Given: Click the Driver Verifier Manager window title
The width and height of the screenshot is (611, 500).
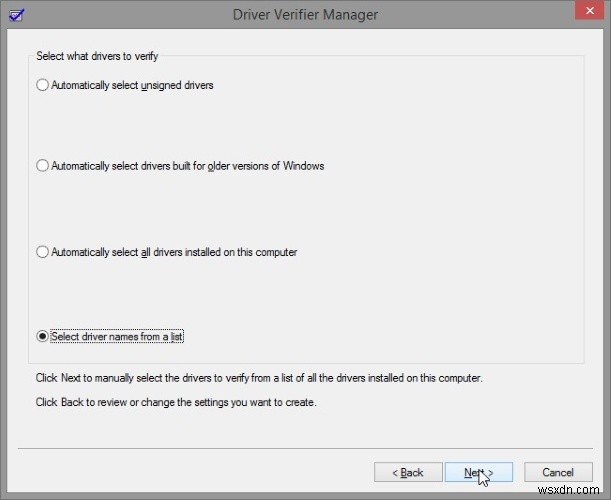Looking at the screenshot, I should point(305,15).
